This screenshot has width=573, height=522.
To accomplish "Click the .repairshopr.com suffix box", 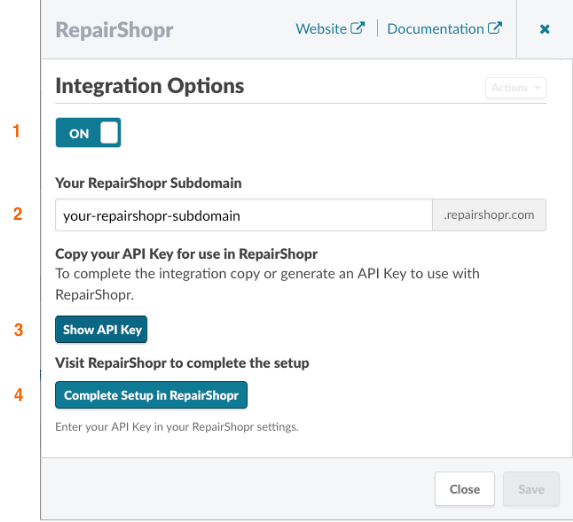I will (x=489, y=215).
